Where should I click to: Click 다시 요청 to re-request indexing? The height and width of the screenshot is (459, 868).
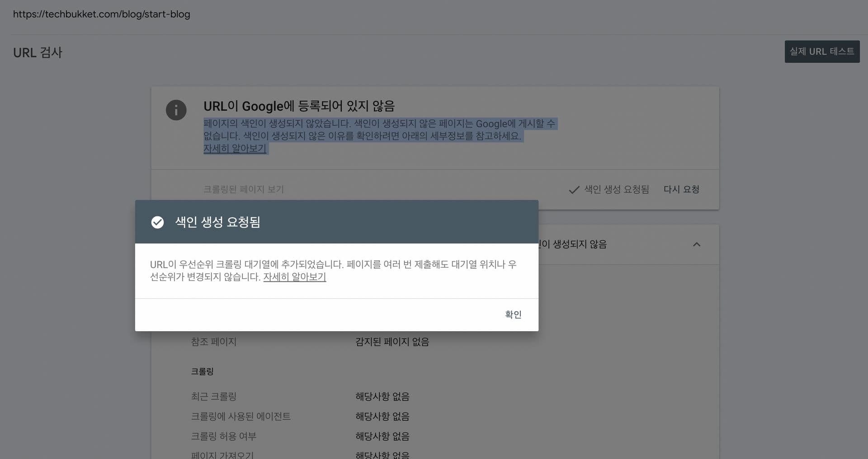681,189
